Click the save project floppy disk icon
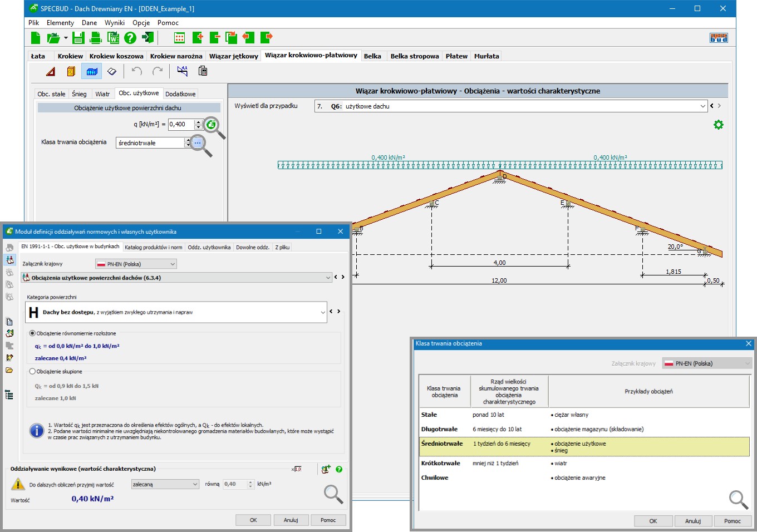 click(x=78, y=38)
